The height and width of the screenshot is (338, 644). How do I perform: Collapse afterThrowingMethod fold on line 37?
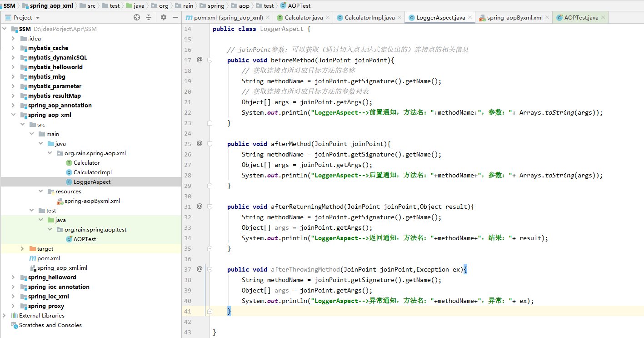pyautogui.click(x=210, y=269)
